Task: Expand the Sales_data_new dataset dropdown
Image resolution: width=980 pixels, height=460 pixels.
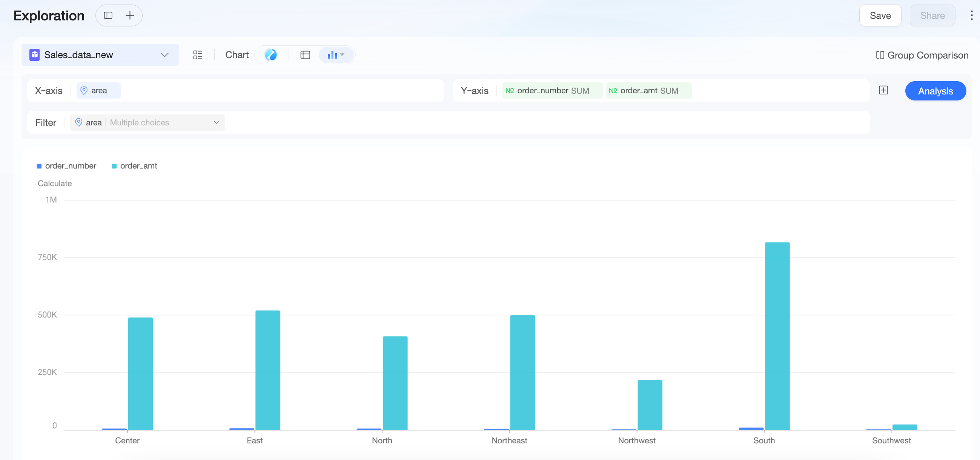Action: [100, 55]
